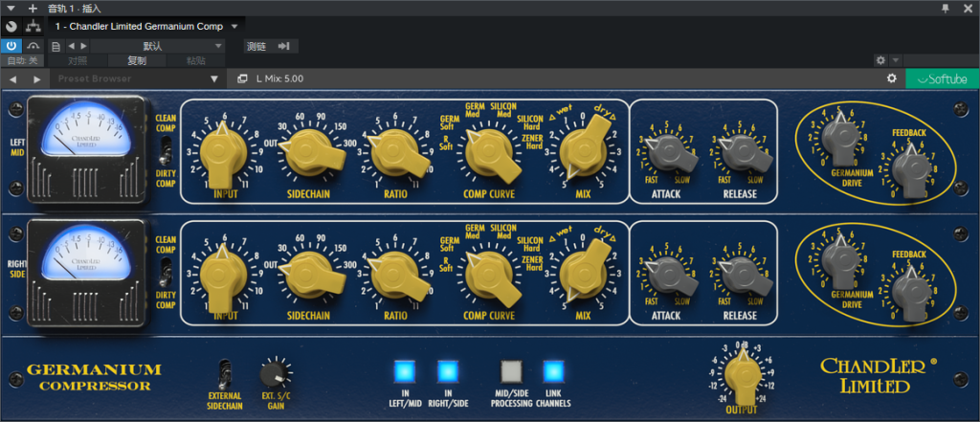Pin the plugin window
The height and width of the screenshot is (422, 980).
click(x=946, y=8)
